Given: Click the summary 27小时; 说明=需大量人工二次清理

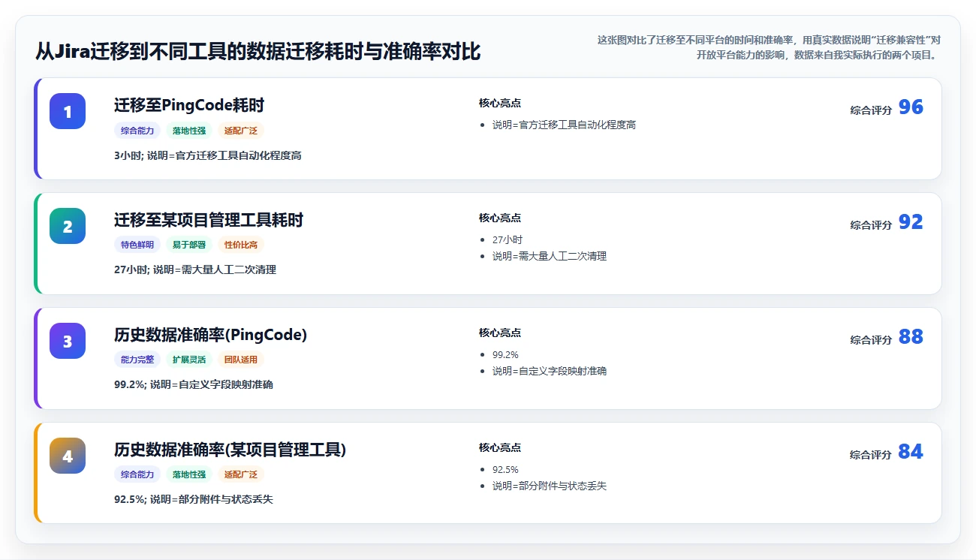Looking at the screenshot, I should pyautogui.click(x=195, y=269).
